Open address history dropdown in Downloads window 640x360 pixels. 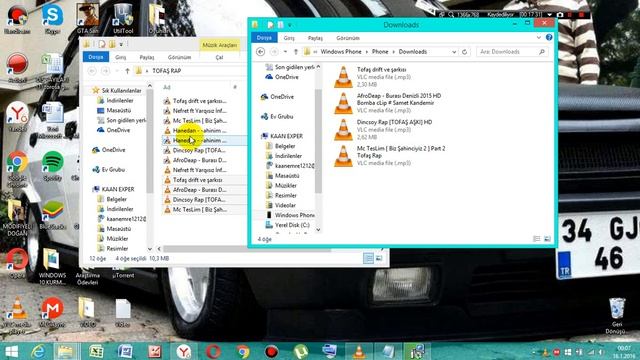(x=454, y=52)
